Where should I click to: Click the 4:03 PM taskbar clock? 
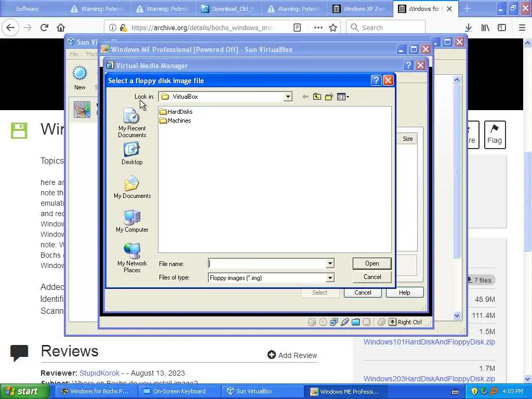513,391
